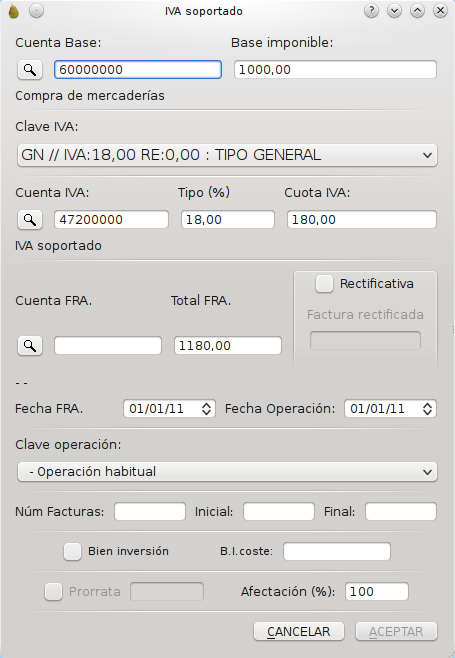Search for Cuenta Base account with magnifier
The image size is (455, 658).
click(30, 70)
